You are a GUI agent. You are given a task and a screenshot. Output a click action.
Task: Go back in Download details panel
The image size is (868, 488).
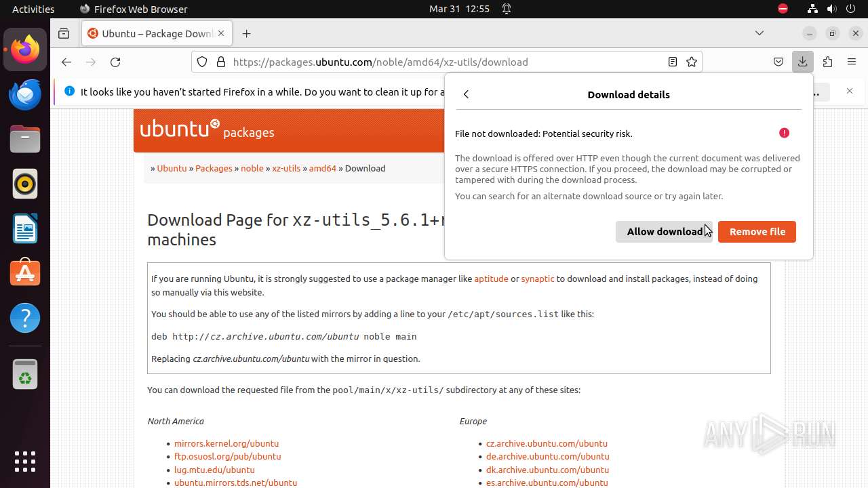[466, 94]
